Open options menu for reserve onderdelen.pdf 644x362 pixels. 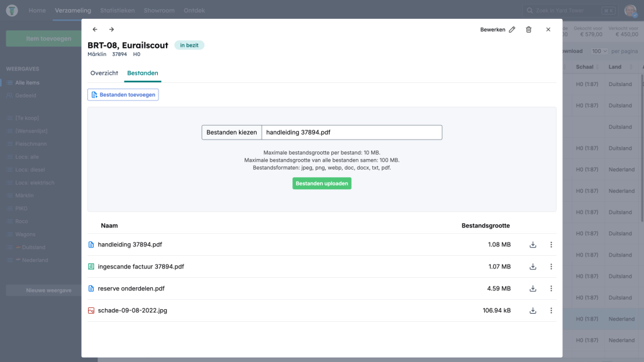click(x=551, y=289)
